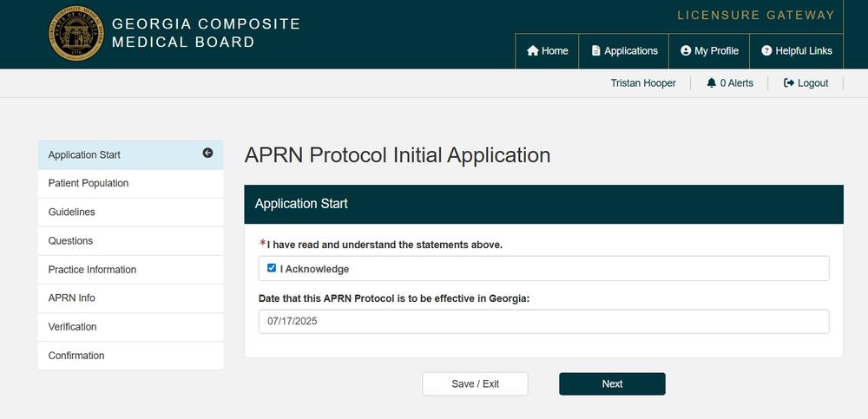Click the logout arrow icon
Viewport: 868px width, 419px height.
[x=789, y=83]
